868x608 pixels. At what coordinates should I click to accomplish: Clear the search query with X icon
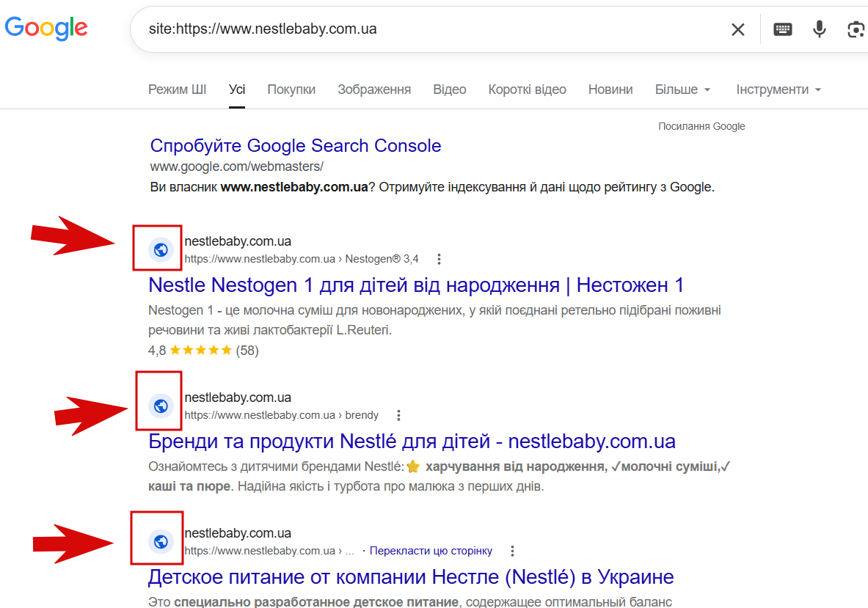(738, 29)
